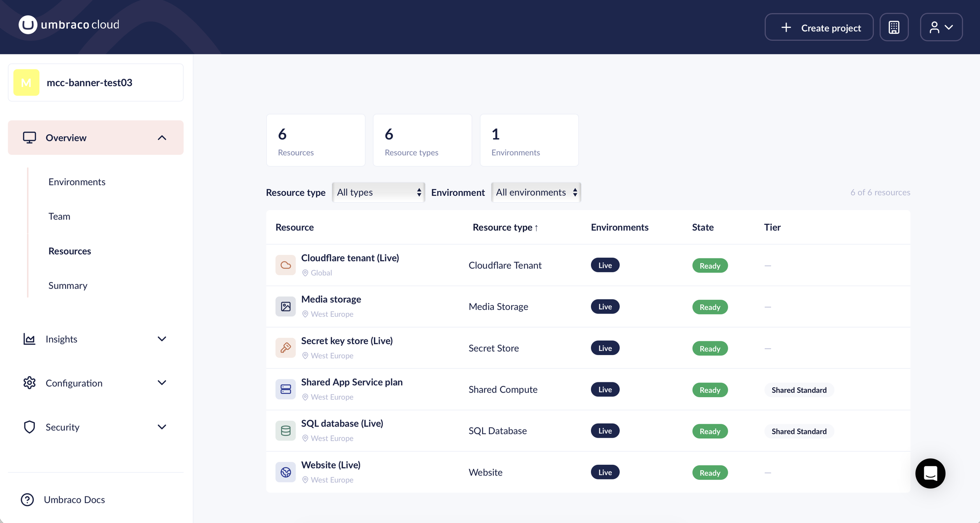Click the Shared App Service plan server icon
The image size is (980, 523).
286,389
